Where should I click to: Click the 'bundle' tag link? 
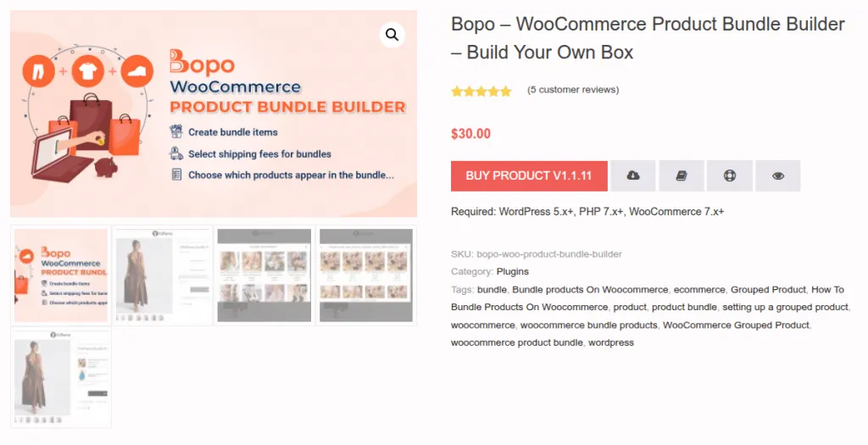point(492,289)
